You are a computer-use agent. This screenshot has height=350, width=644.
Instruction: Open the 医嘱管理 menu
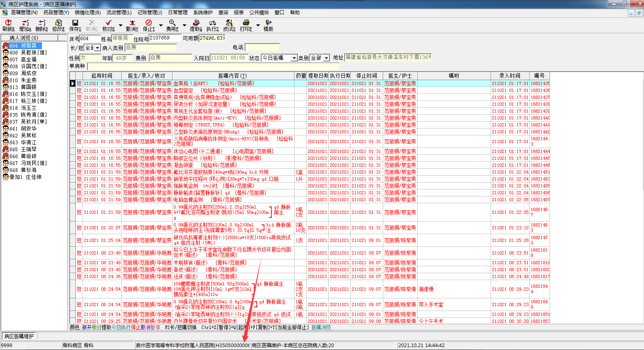pos(24,13)
